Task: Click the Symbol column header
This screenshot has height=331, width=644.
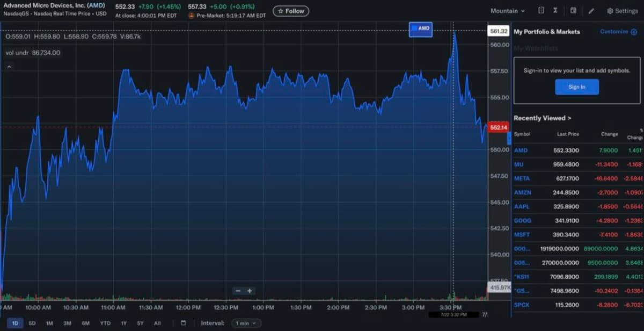Action: (x=522, y=134)
